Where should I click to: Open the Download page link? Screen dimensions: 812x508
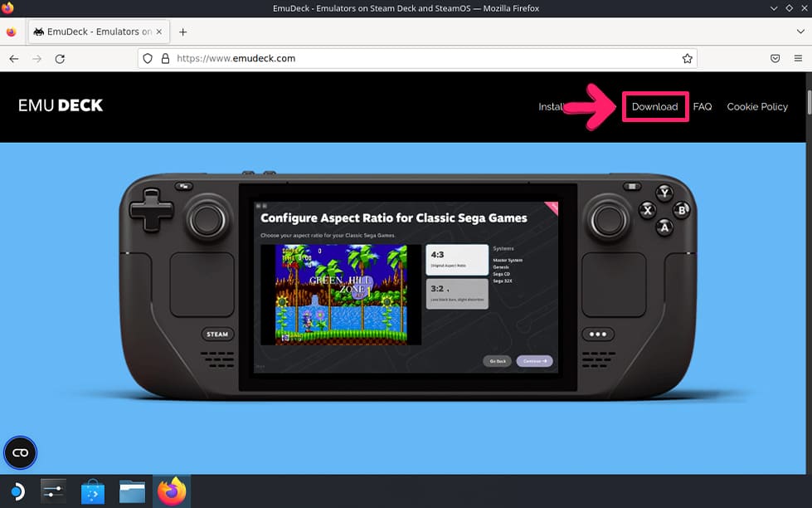click(654, 107)
